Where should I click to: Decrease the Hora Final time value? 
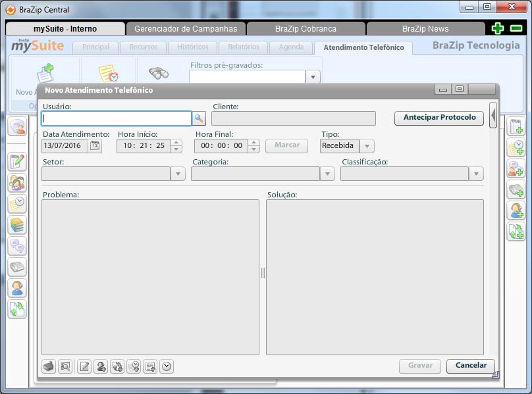pos(253,149)
